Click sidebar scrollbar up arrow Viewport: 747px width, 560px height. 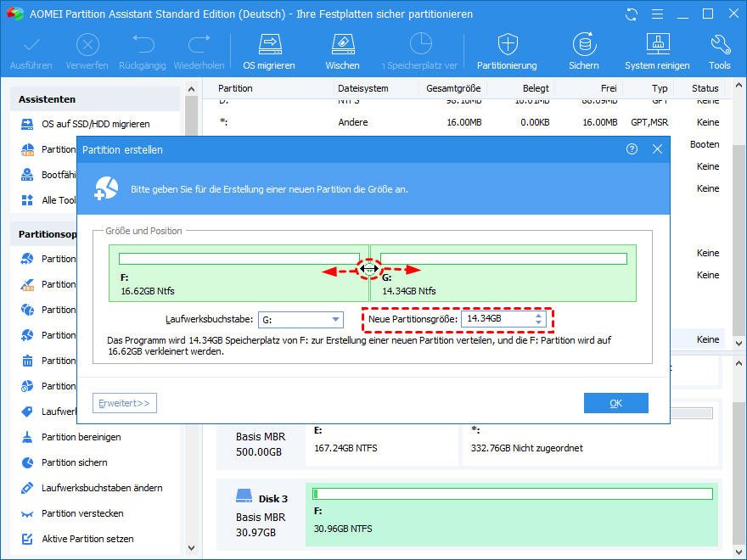[x=192, y=89]
